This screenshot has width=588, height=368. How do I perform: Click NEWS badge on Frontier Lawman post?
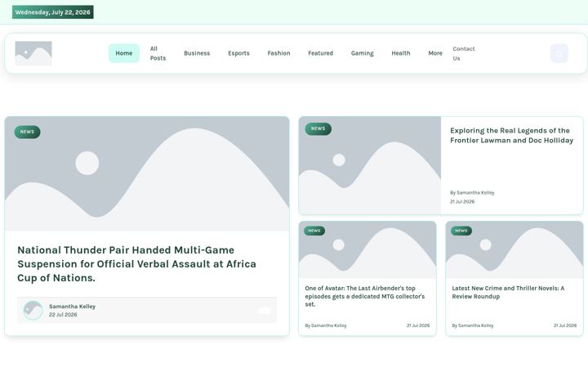click(x=318, y=129)
